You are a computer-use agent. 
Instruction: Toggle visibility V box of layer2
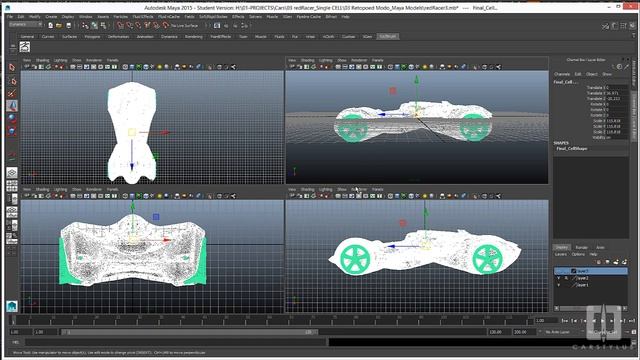[x=559, y=278]
